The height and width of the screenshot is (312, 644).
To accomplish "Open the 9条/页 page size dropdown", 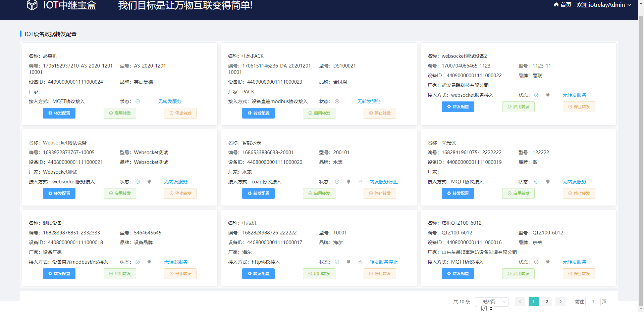I will point(491,302).
